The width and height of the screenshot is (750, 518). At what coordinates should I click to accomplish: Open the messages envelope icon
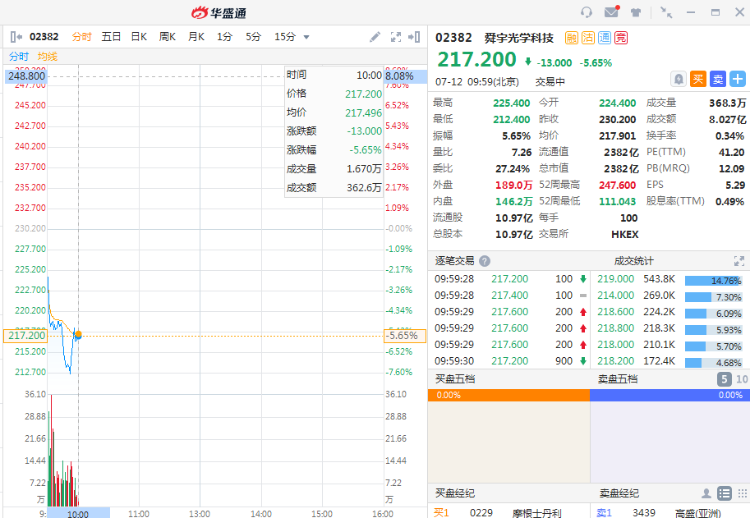611,12
